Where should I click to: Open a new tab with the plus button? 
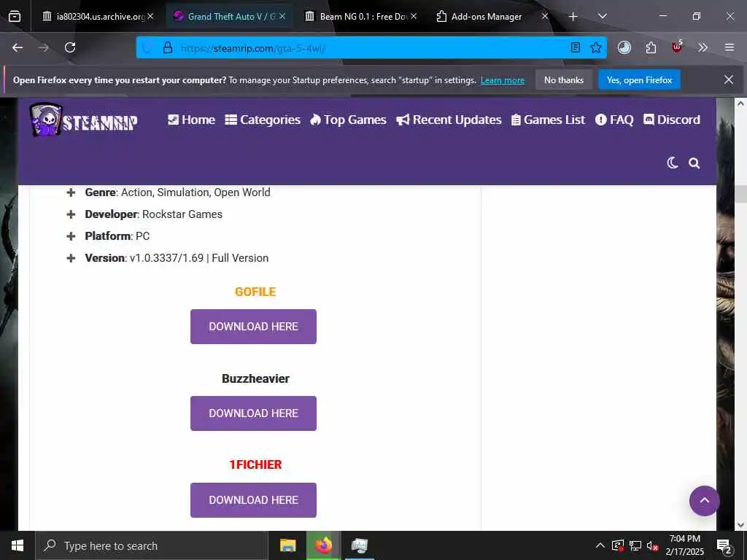[573, 17]
